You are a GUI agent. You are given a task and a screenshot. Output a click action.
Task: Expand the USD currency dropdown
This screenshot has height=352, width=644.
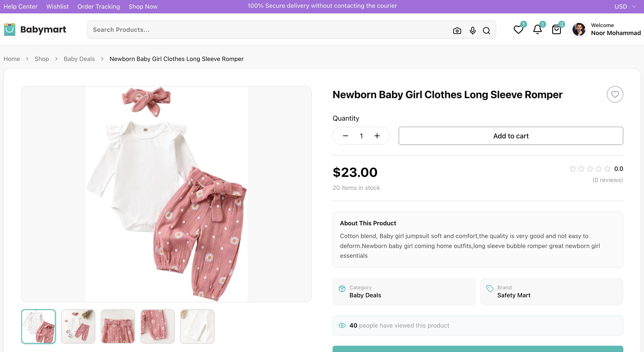coord(625,6)
